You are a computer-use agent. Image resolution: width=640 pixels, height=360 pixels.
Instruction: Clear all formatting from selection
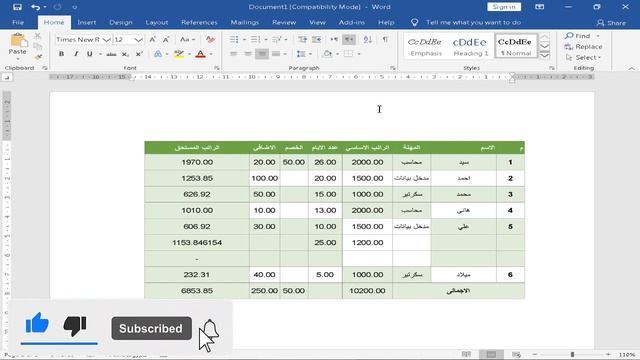coord(210,40)
